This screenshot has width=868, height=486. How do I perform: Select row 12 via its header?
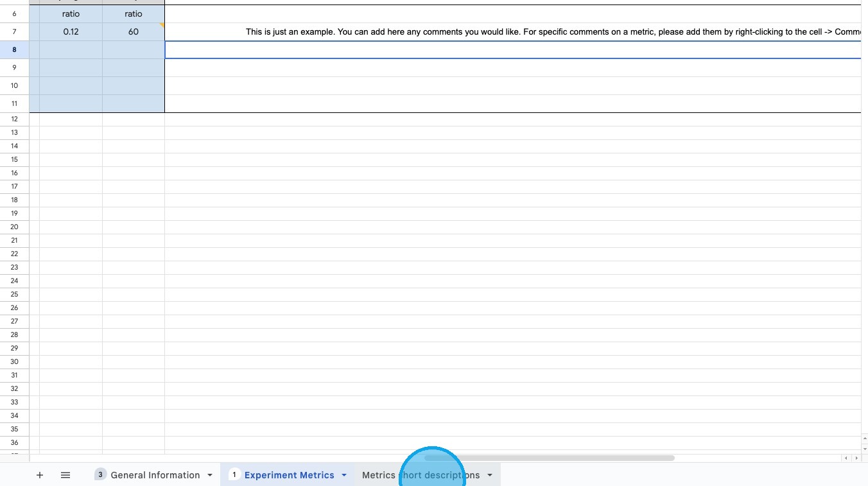(x=14, y=119)
